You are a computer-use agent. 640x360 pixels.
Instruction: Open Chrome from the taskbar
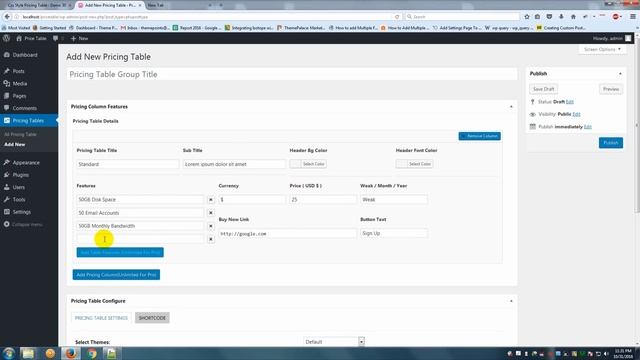pyautogui.click(x=92, y=353)
